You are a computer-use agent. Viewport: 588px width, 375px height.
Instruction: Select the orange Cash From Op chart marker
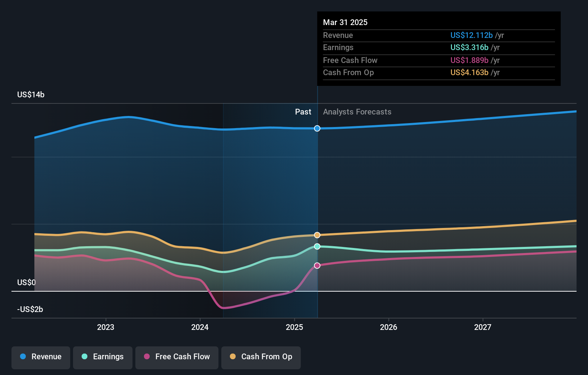317,235
